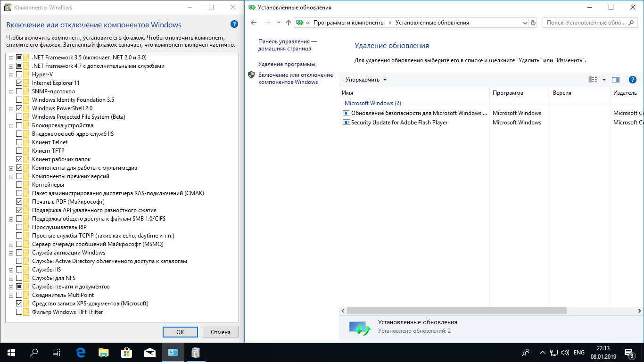644x362 pixels.
Task: Sort by Имя column header
Action: (414, 93)
